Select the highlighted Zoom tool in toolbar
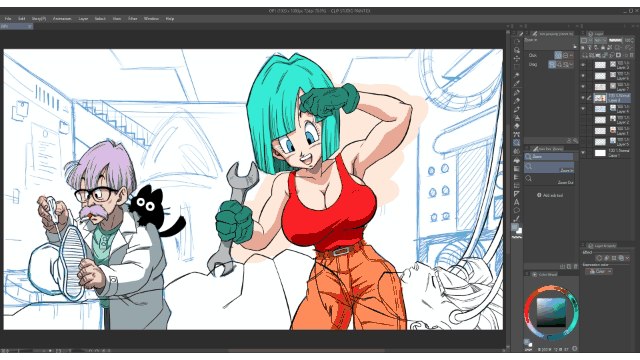 point(517,143)
